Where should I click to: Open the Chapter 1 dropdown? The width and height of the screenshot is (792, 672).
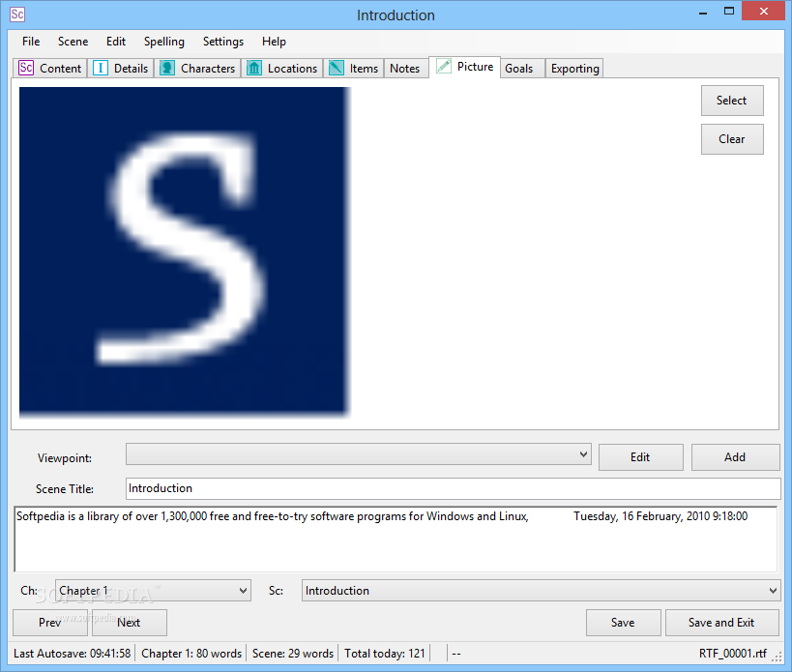[x=153, y=590]
